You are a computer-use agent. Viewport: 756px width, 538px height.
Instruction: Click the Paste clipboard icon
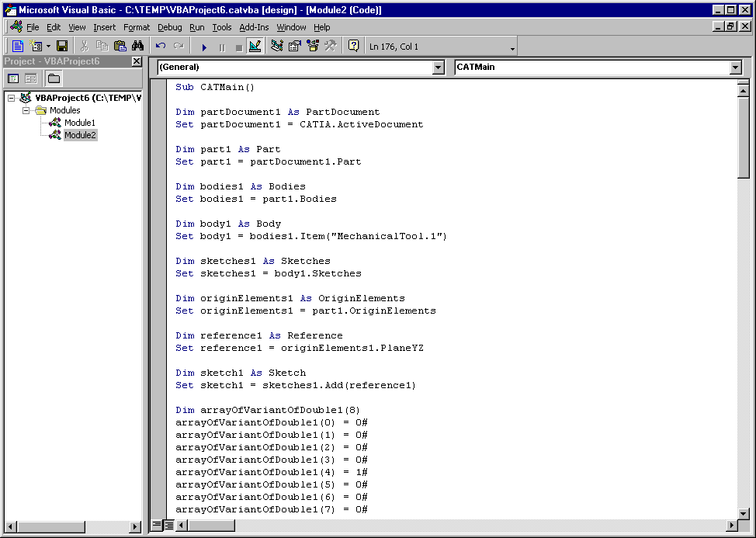coord(120,47)
